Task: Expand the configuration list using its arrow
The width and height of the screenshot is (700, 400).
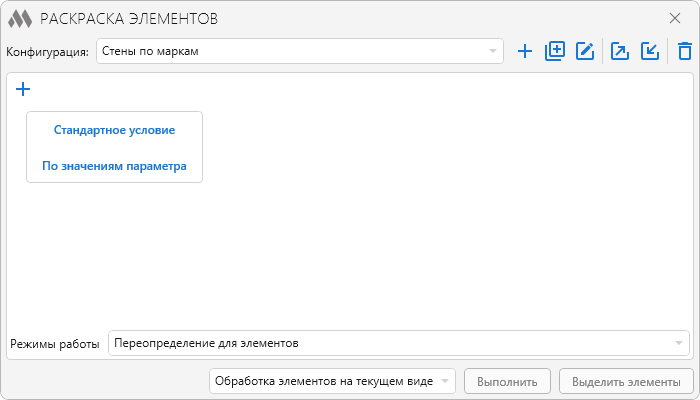Action: pyautogui.click(x=492, y=51)
